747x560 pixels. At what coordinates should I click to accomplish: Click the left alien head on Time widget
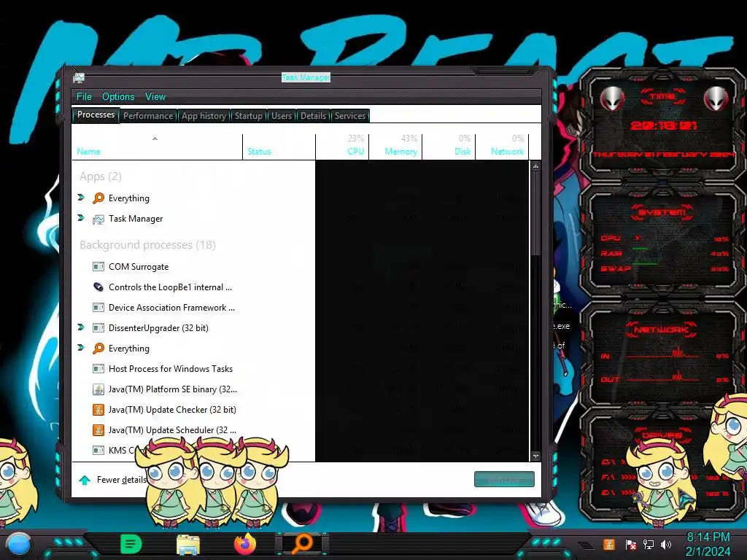613,99
